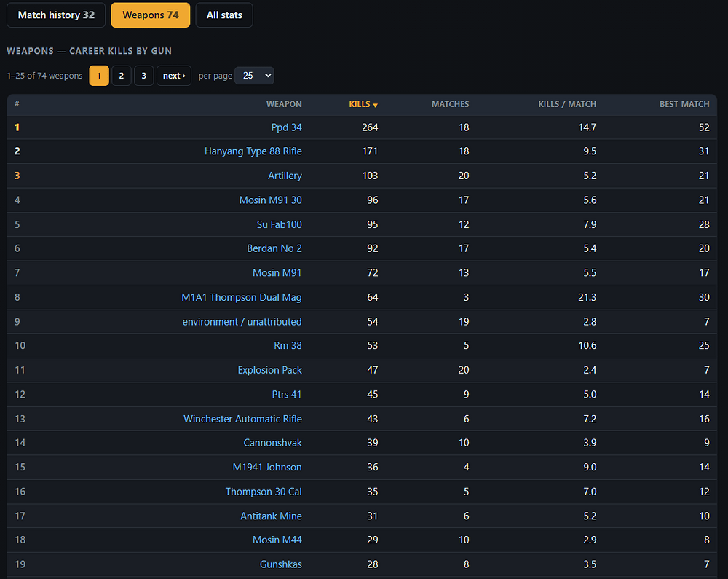Open the Gunshkas weapon link

point(280,564)
